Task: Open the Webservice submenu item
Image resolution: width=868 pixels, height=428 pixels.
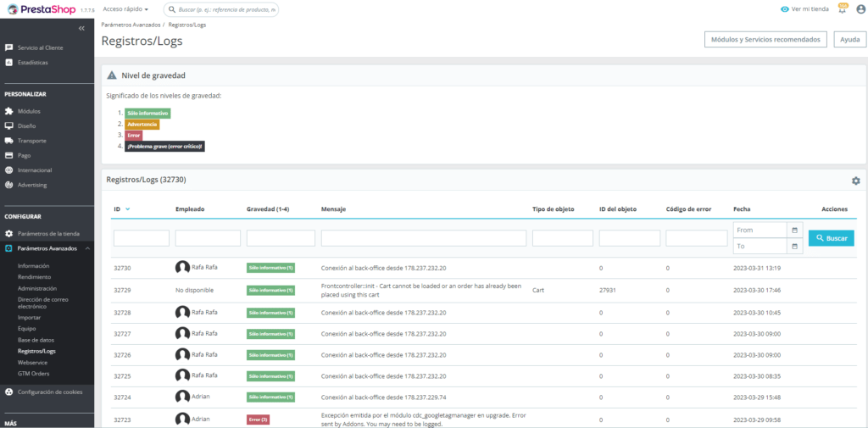Action: pyautogui.click(x=33, y=363)
